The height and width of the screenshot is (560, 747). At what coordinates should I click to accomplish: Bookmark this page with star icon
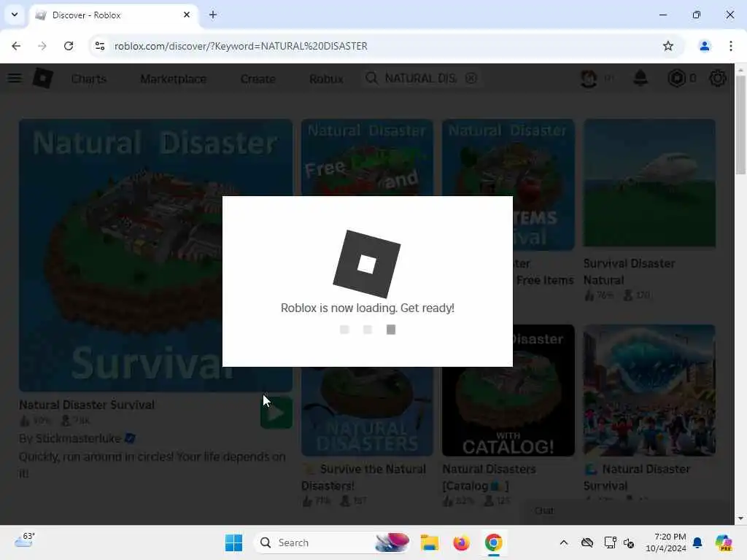coord(668,46)
